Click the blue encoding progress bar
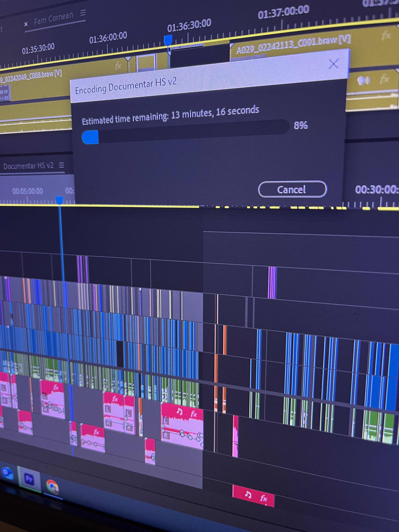The image size is (399, 532). pyautogui.click(x=90, y=137)
